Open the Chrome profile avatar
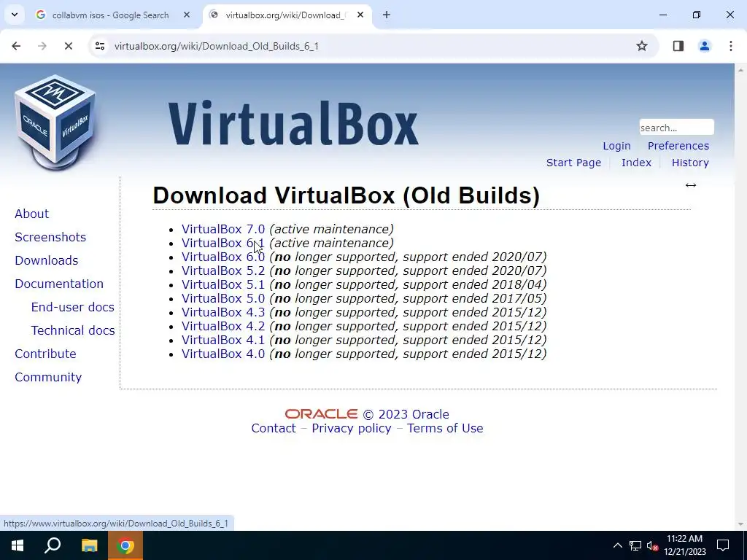The width and height of the screenshot is (747, 560). pyautogui.click(x=705, y=46)
